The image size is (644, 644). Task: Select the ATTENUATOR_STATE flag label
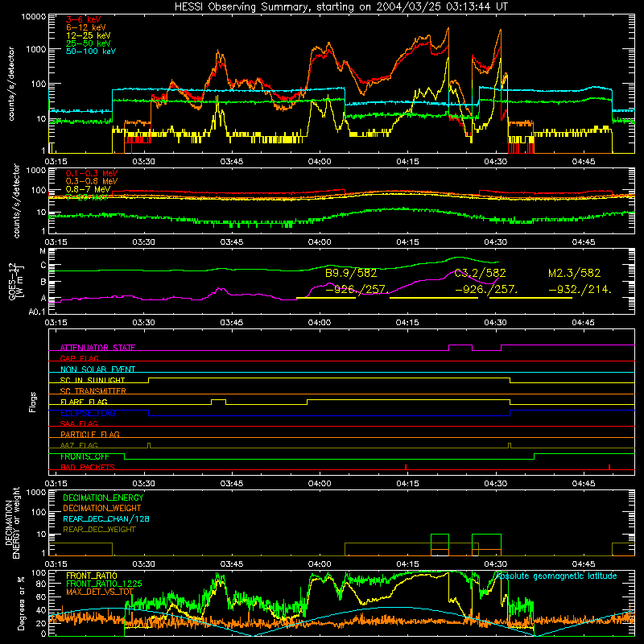(97, 348)
